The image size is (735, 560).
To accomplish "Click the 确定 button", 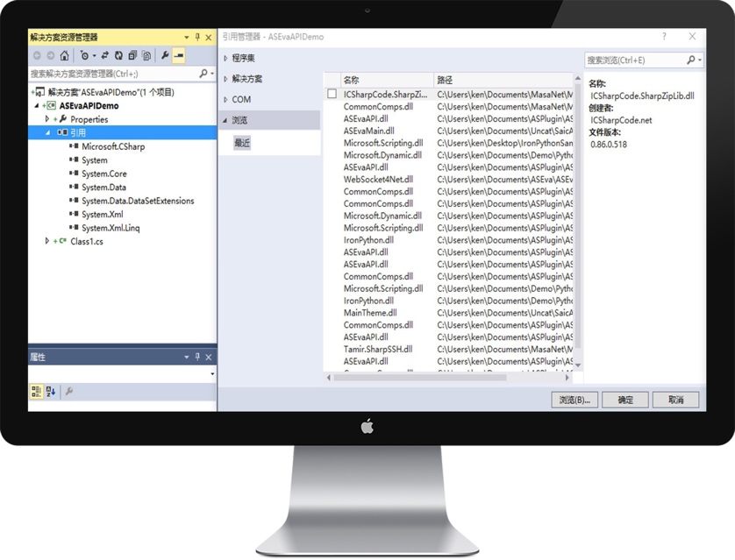I will pyautogui.click(x=625, y=400).
